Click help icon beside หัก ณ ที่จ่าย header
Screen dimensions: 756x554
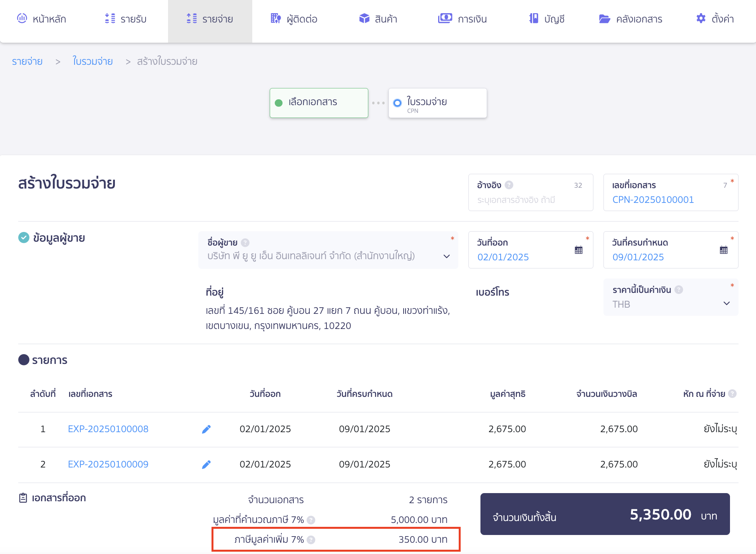click(x=732, y=394)
